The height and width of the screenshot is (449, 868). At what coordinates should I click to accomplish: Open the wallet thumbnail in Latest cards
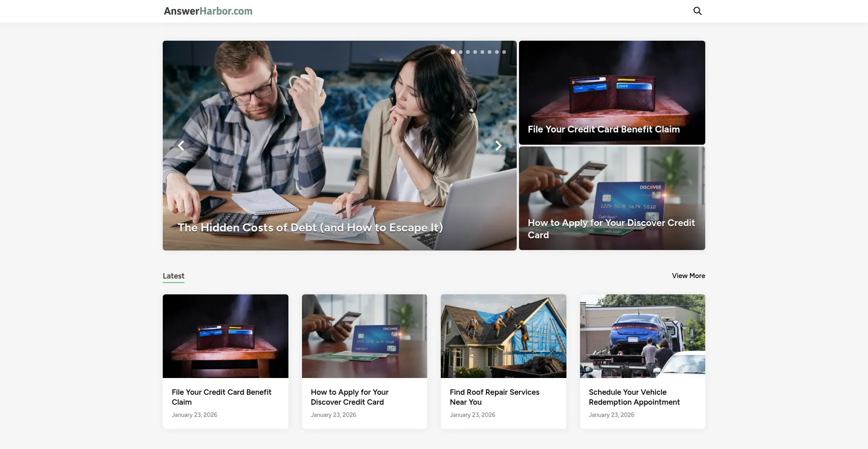point(226,336)
